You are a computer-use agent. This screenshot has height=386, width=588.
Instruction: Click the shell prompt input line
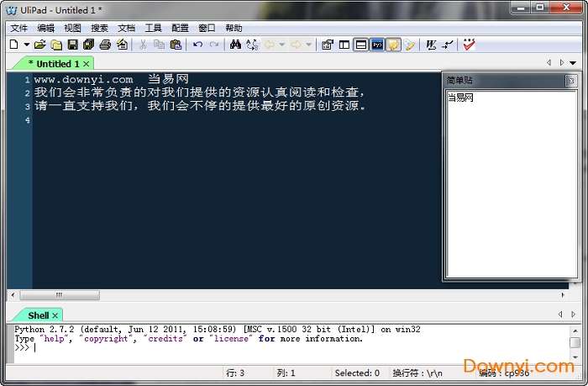pos(291,347)
